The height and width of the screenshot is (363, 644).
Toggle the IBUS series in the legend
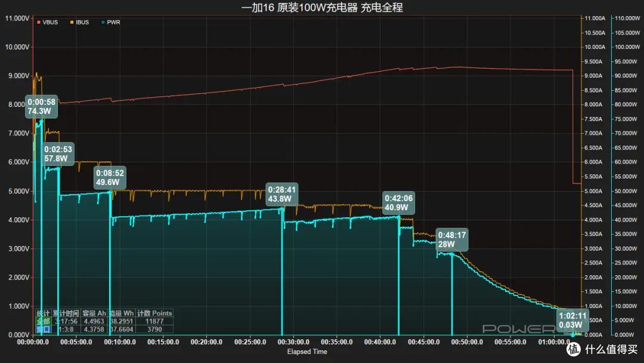(x=79, y=22)
